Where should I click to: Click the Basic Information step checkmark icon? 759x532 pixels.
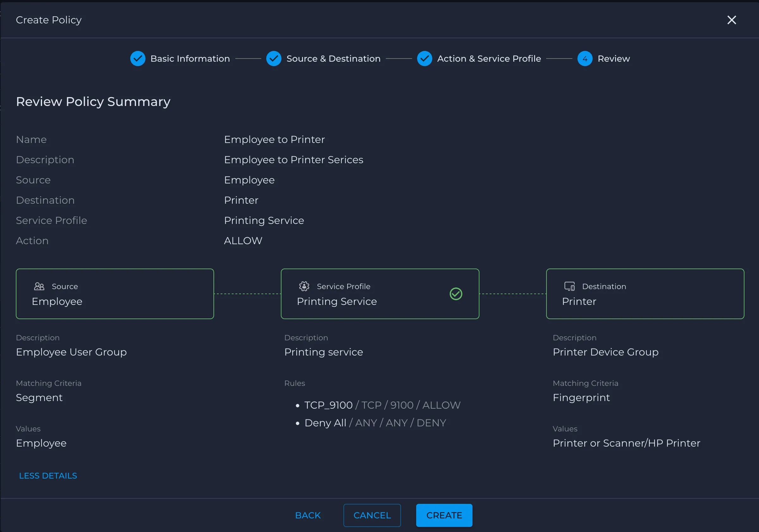point(138,59)
